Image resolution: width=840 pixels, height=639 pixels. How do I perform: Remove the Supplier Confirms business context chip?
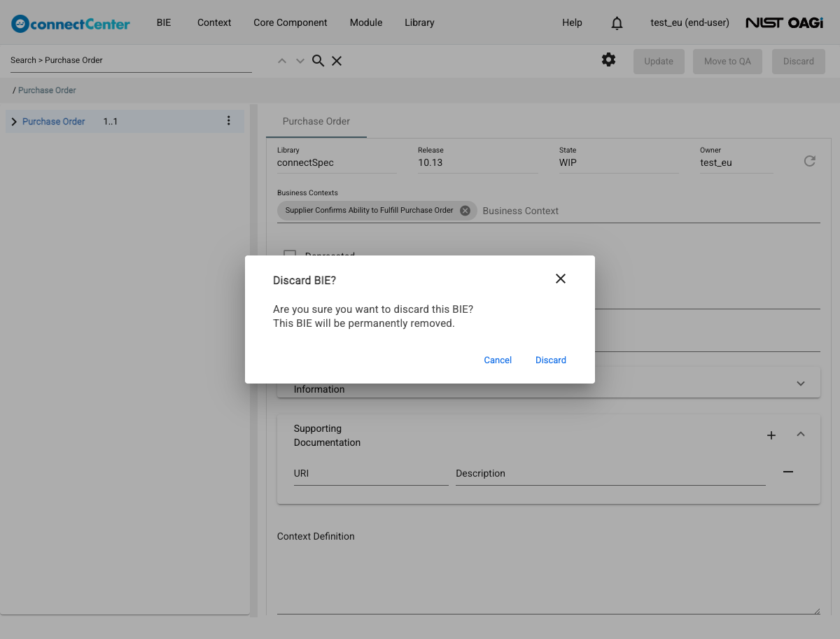pyautogui.click(x=465, y=211)
